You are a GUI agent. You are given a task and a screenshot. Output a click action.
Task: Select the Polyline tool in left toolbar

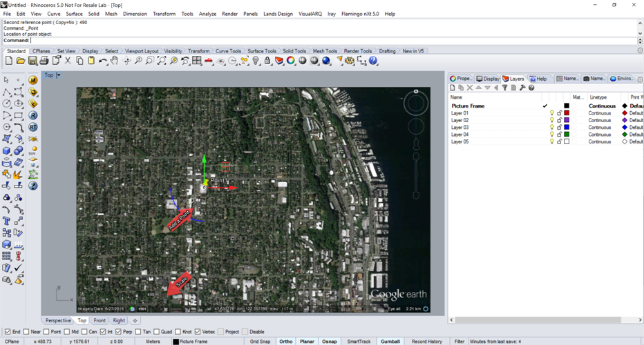pos(7,92)
